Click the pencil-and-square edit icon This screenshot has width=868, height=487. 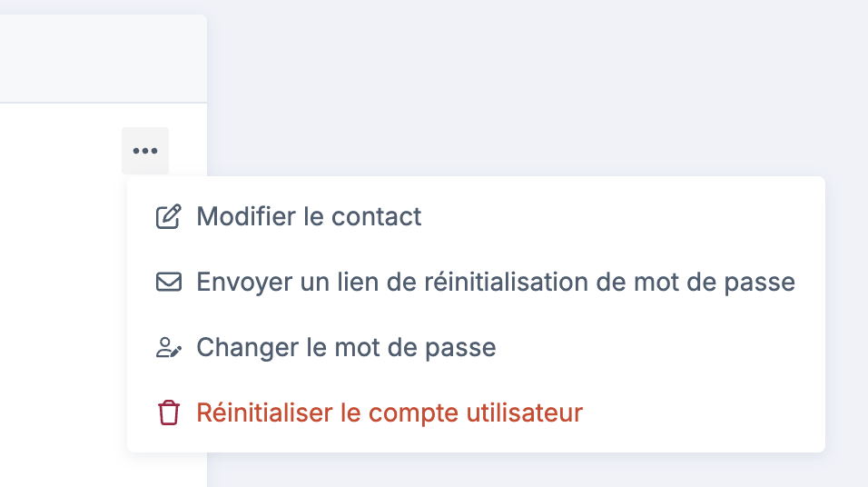coord(168,217)
